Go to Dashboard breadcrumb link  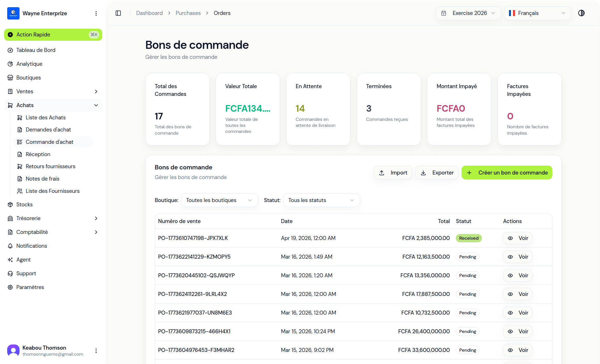[149, 13]
